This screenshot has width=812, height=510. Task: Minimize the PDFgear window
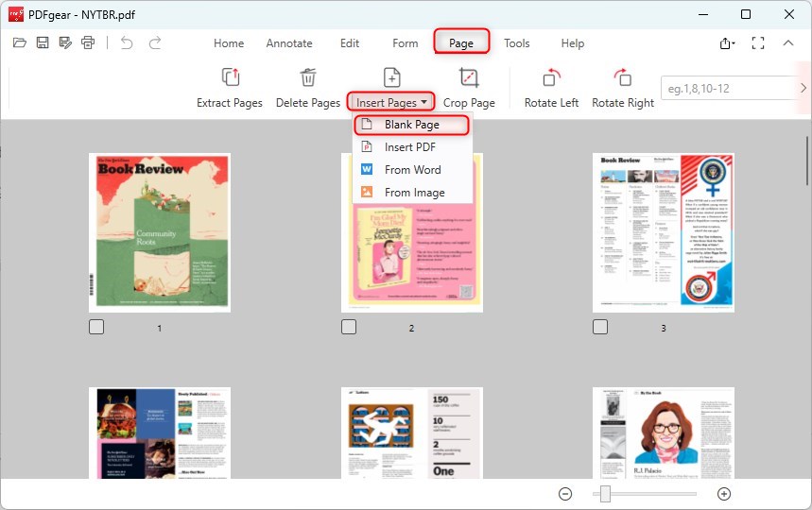point(702,14)
